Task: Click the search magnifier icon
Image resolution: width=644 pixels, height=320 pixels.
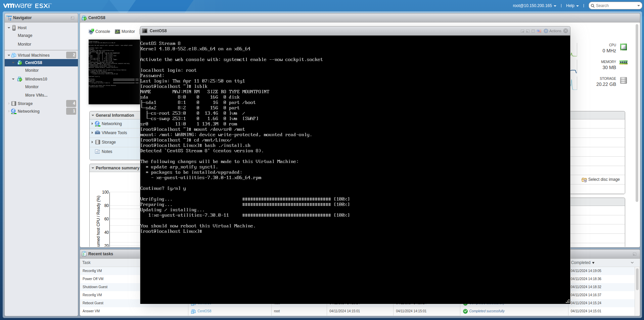Action: 593,6
